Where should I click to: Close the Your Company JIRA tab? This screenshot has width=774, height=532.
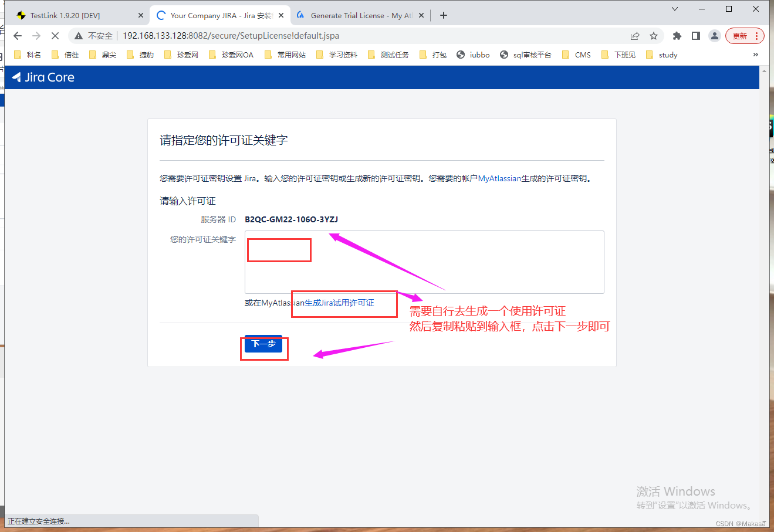(x=281, y=15)
